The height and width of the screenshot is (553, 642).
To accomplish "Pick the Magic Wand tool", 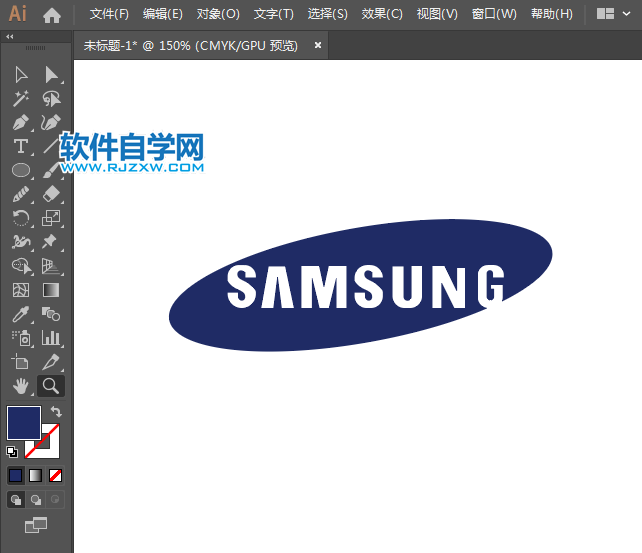I will coord(20,99).
